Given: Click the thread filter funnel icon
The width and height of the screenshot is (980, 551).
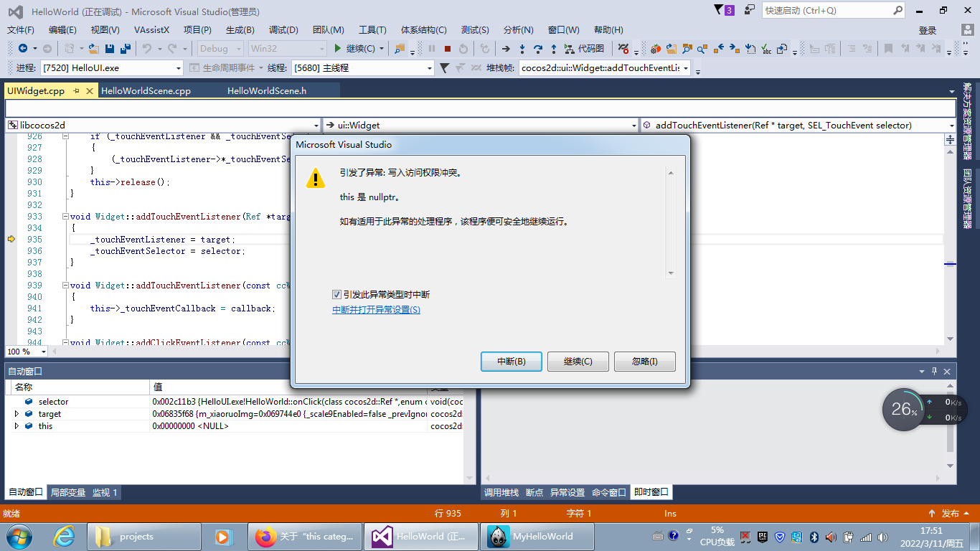Looking at the screenshot, I should [444, 68].
